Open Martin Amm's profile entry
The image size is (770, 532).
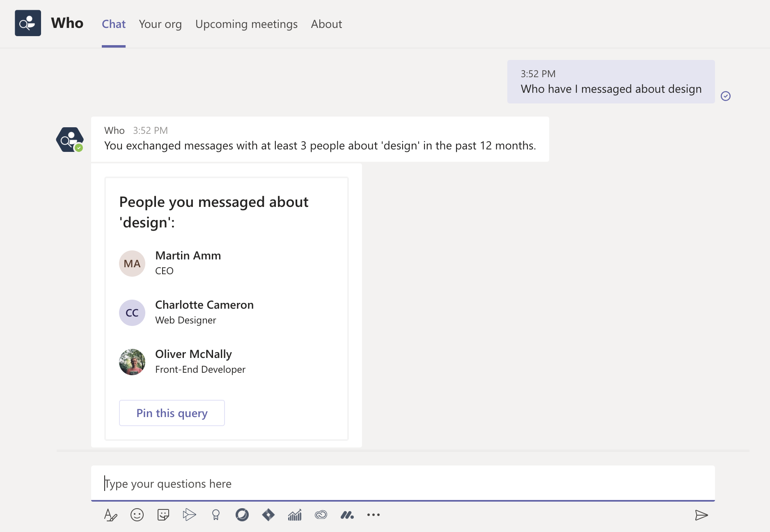[188, 255]
